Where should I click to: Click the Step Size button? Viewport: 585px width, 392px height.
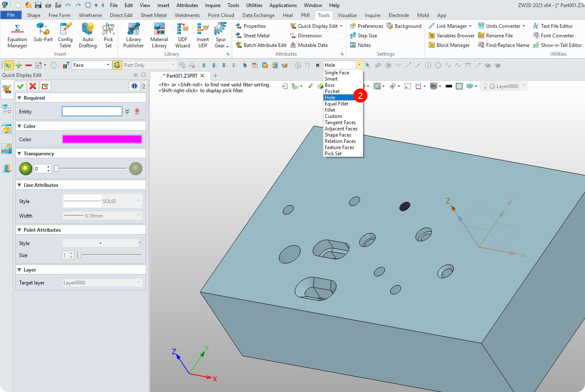(363, 36)
